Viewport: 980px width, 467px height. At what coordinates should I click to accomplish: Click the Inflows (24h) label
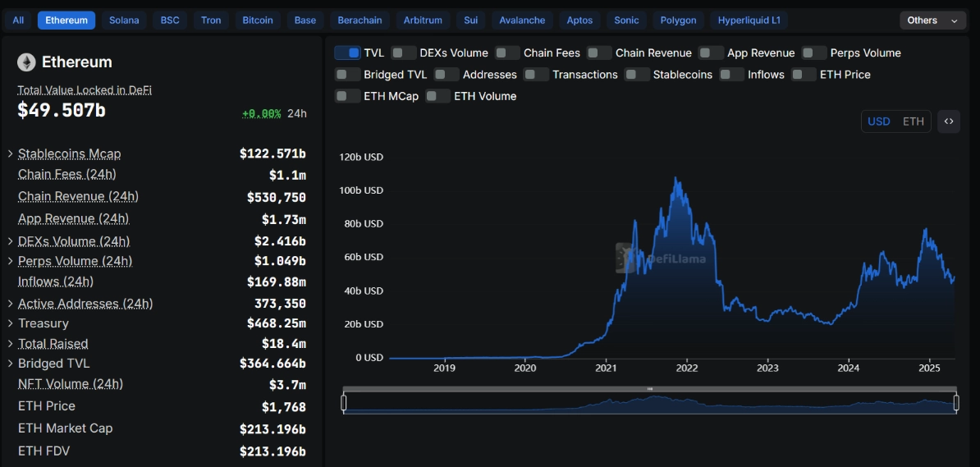[56, 282]
